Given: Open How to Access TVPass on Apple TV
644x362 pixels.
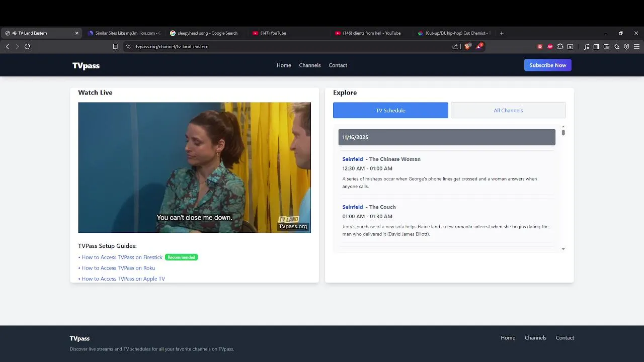Looking at the screenshot, I should tap(123, 279).
